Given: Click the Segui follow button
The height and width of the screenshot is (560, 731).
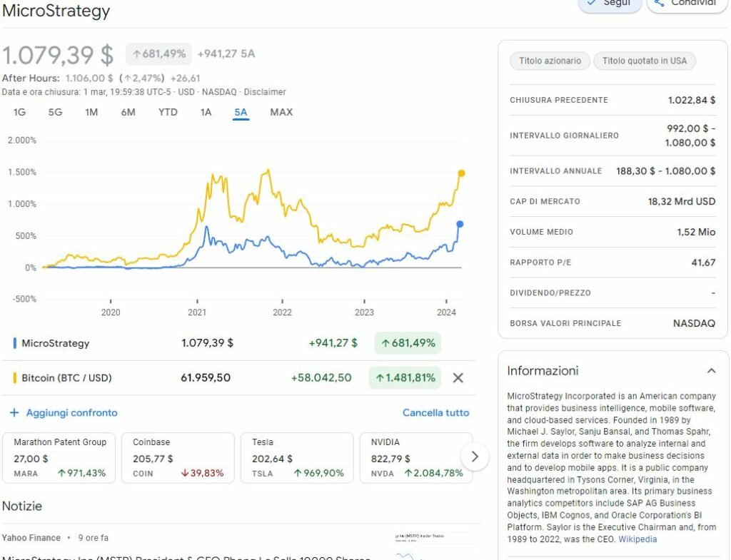Looking at the screenshot, I should point(609,4).
